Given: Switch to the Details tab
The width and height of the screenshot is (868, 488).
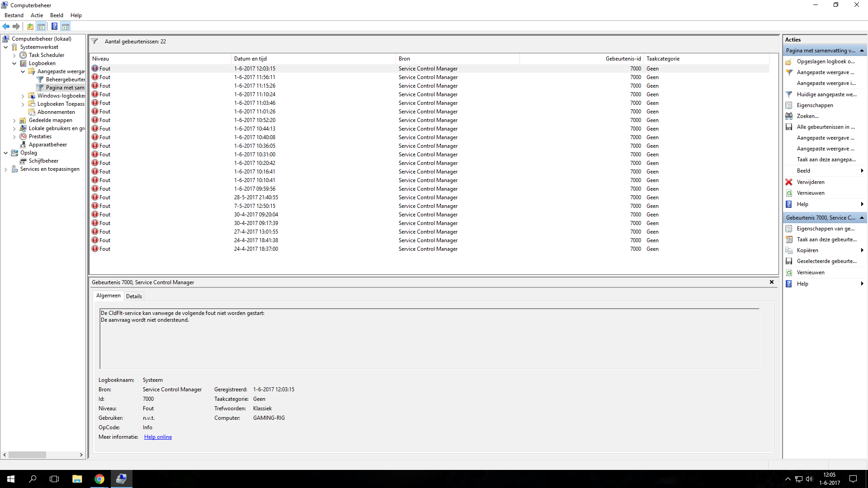Looking at the screenshot, I should 134,296.
